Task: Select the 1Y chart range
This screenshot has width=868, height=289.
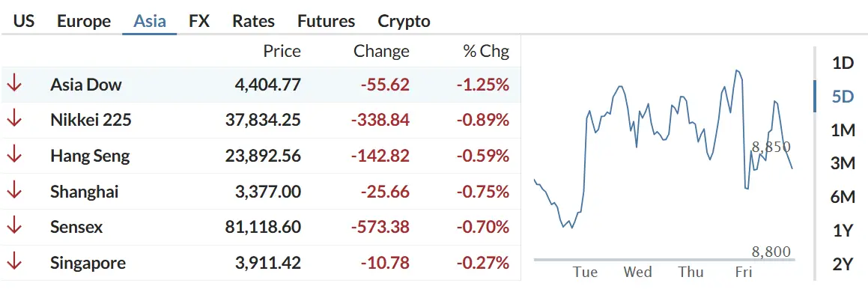Action: click(843, 231)
